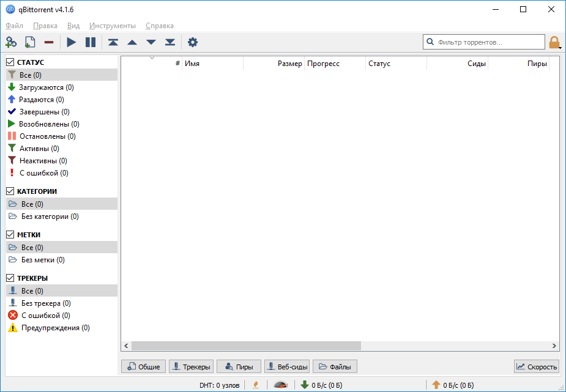Image resolution: width=566 pixels, height=392 pixels.
Task: Toggle the МЕТКИ checkbox
Action: coord(10,234)
